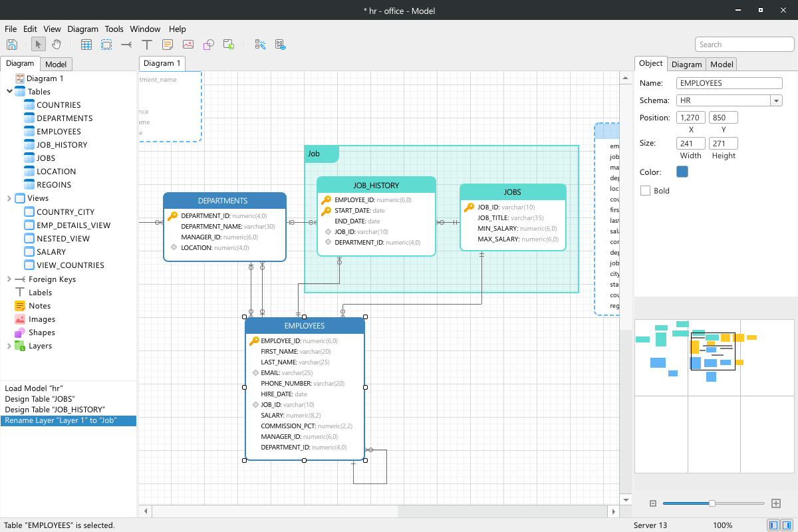Choose the new view tool with dashed outline
The image size is (798, 532).
106,45
